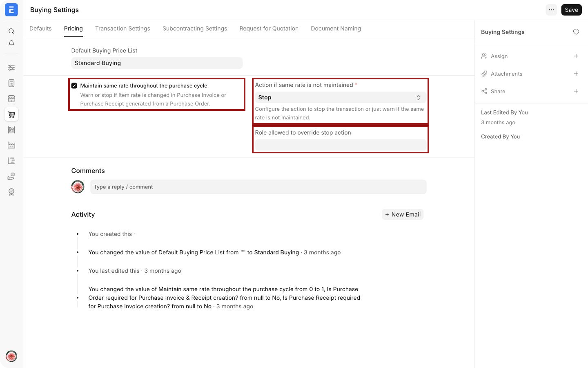Click the New Email button
The height and width of the screenshot is (368, 588).
click(x=403, y=215)
